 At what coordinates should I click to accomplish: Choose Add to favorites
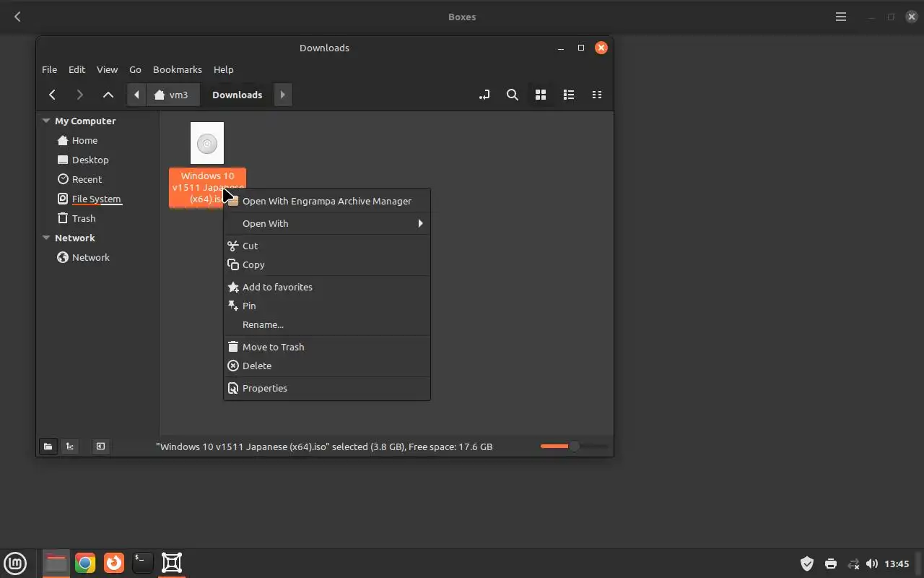(x=327, y=287)
